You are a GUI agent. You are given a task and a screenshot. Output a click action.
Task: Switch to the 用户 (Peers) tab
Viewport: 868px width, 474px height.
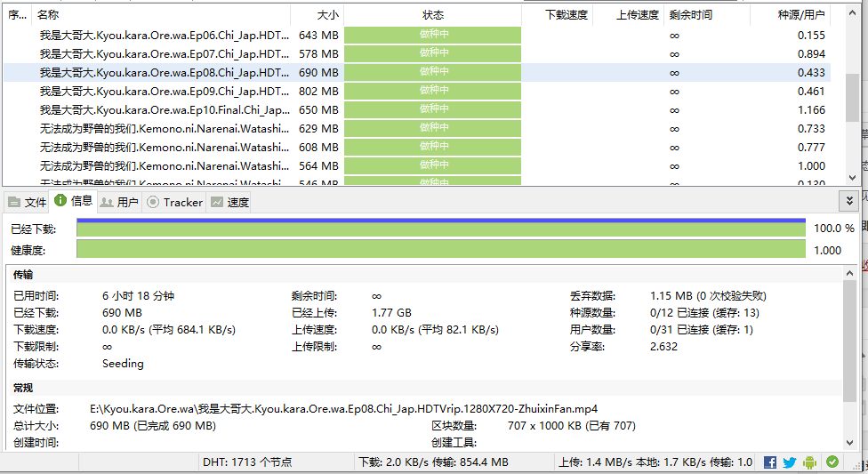[119, 202]
